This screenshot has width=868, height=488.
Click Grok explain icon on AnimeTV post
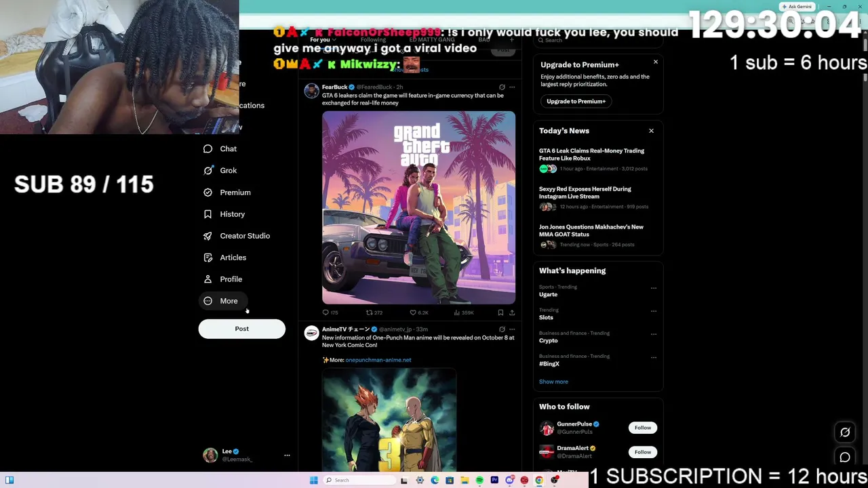click(x=502, y=329)
